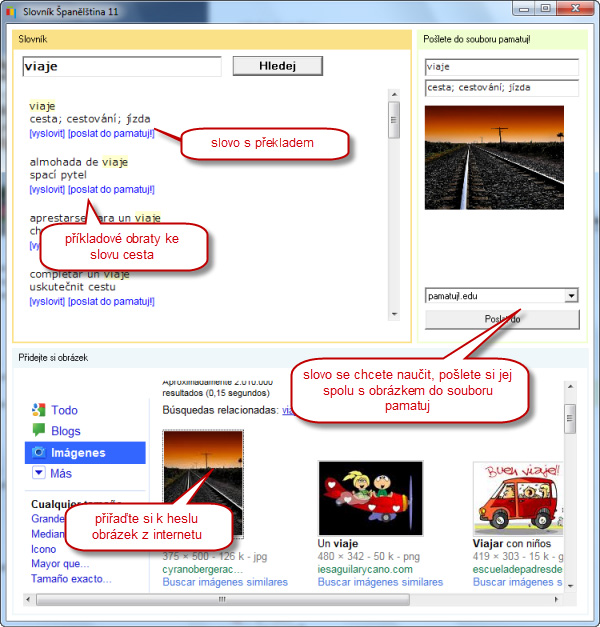Click the dictionary results scrollbar thumb

coord(394,120)
